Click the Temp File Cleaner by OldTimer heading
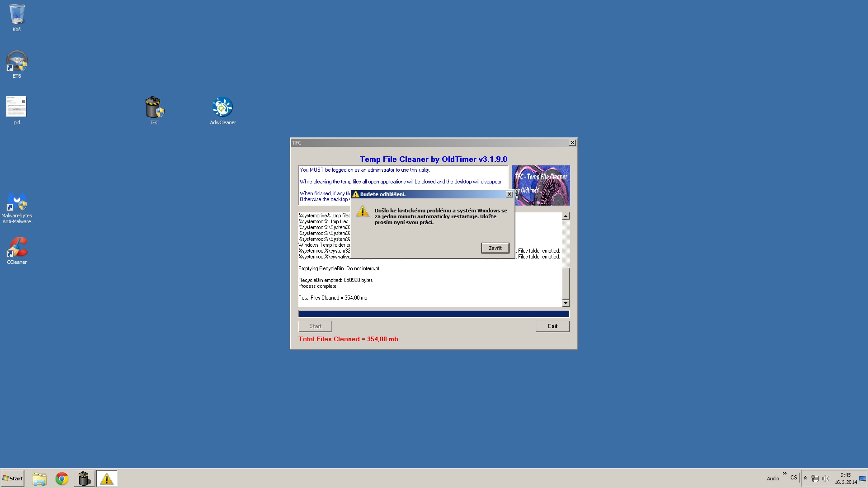Viewport: 868px width, 488px height. tap(434, 159)
